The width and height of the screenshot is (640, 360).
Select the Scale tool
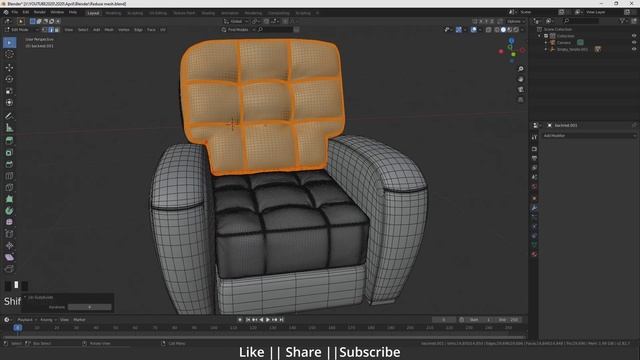(9, 91)
